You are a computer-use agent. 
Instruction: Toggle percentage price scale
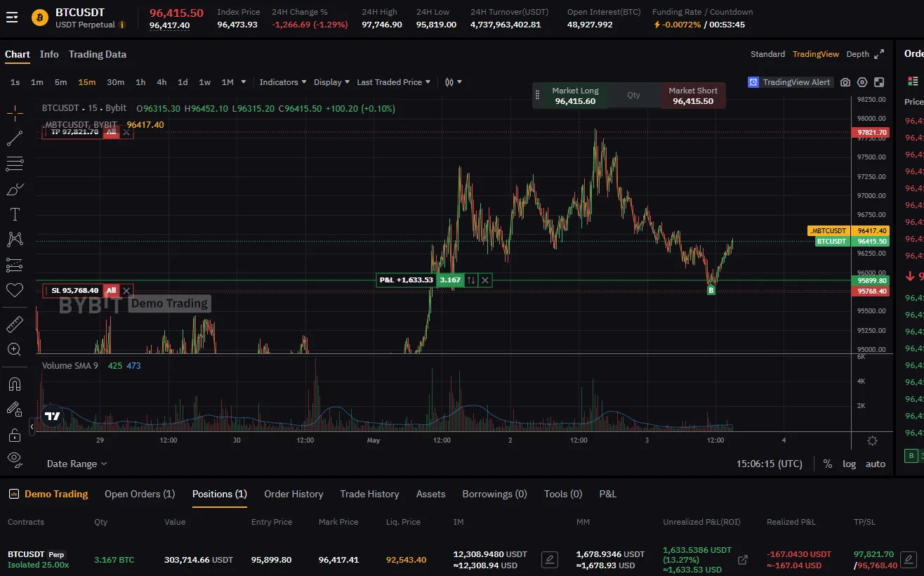coord(828,464)
